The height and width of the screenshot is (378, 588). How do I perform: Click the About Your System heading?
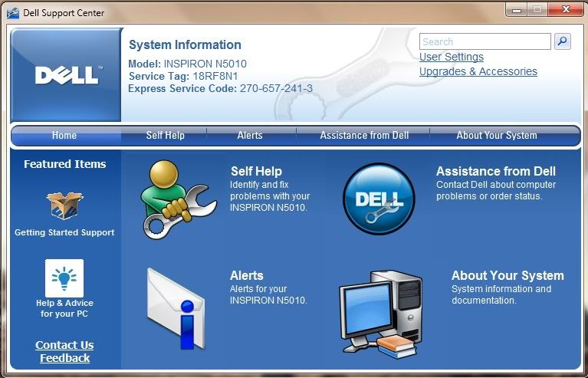click(508, 275)
